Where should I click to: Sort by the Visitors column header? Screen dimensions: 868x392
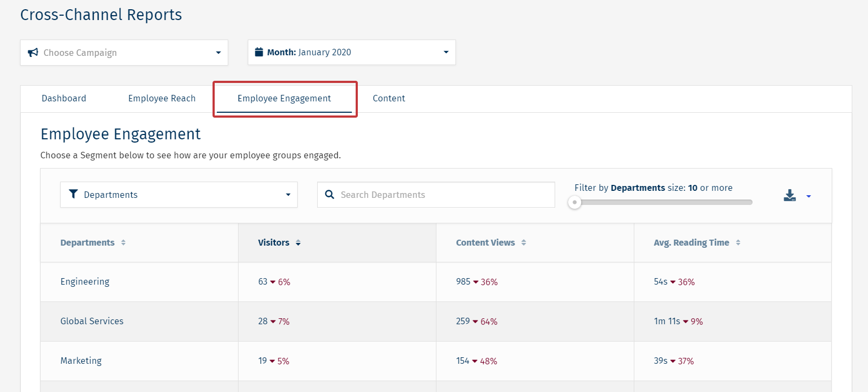[x=279, y=243]
